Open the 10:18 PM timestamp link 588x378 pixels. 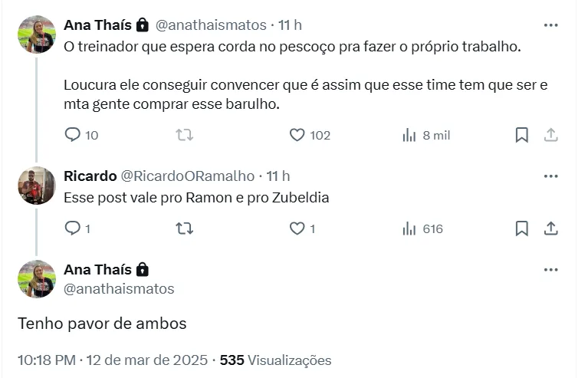pyautogui.click(x=46, y=360)
